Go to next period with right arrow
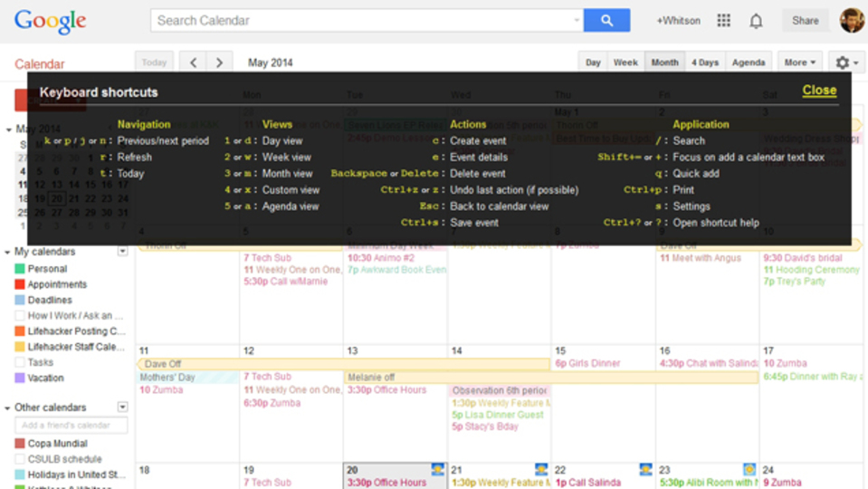868x489 pixels. [x=219, y=62]
